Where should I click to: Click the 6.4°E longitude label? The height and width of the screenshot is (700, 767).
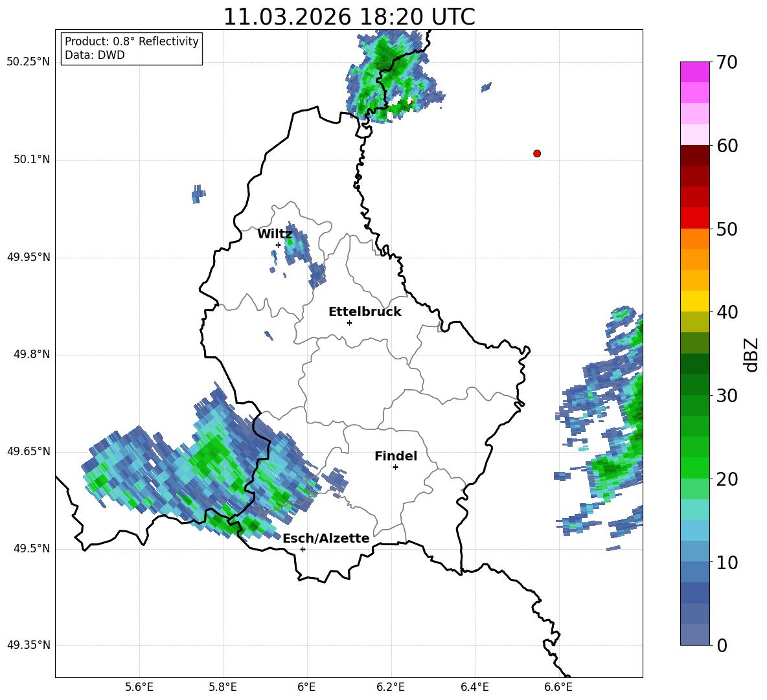click(x=474, y=687)
